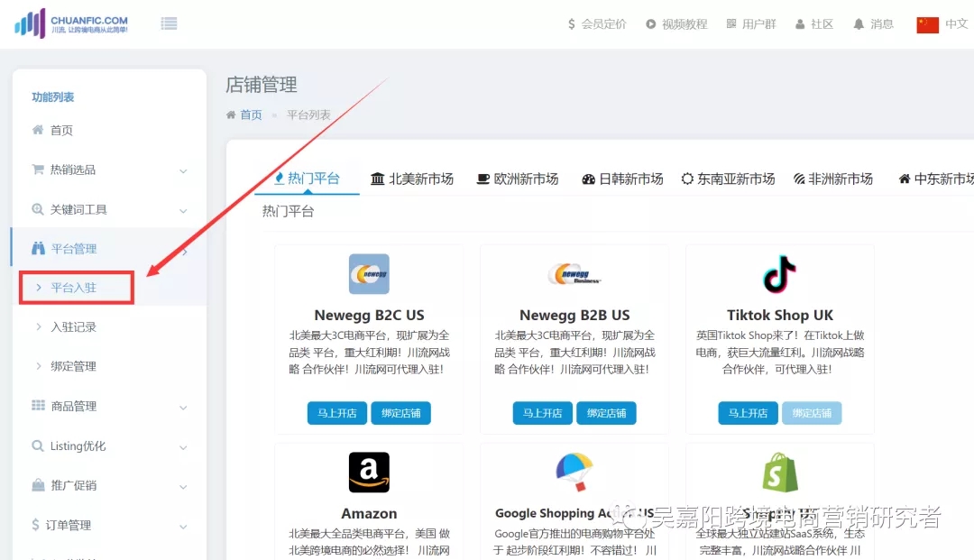Expand the Listing优化 menu chevron
The height and width of the screenshot is (560, 974).
tap(183, 447)
